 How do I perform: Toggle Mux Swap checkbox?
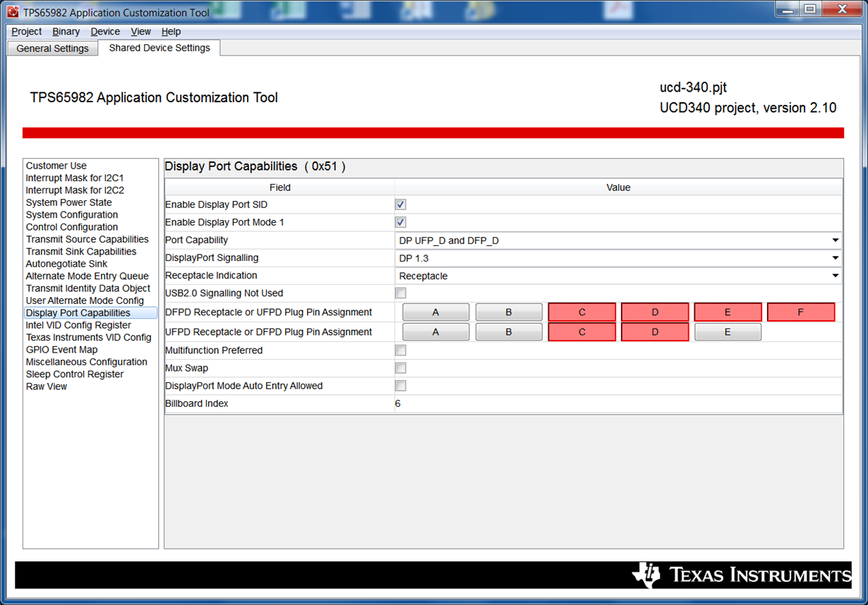point(401,368)
